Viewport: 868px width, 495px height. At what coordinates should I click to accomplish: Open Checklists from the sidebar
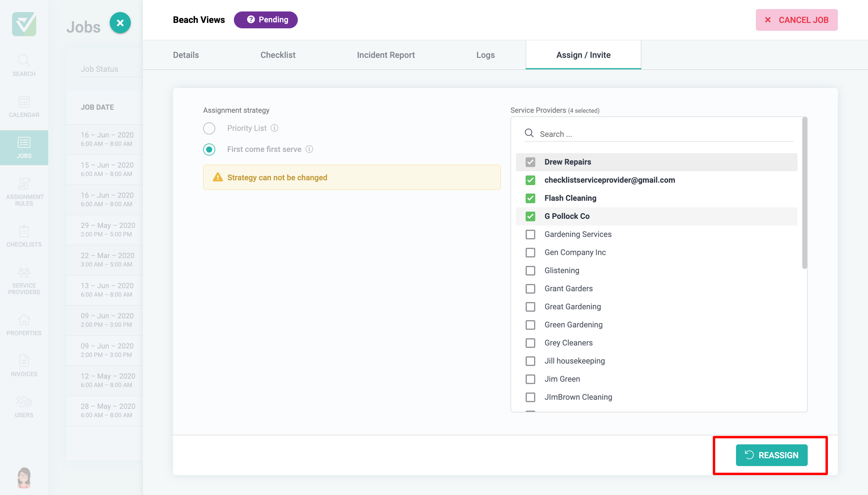[24, 236]
